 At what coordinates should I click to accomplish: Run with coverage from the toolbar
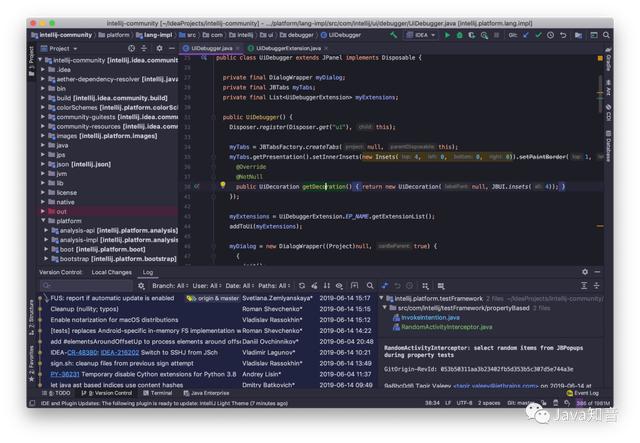tap(472, 35)
